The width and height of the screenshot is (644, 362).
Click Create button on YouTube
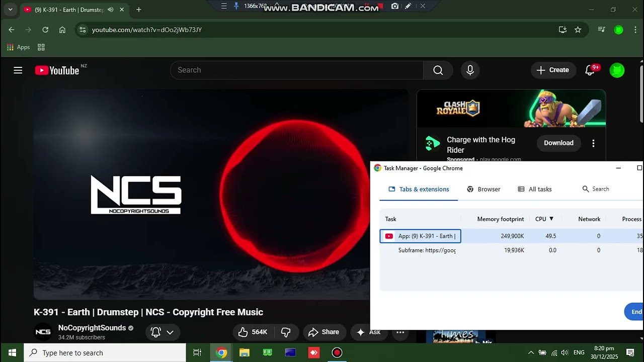pos(552,70)
